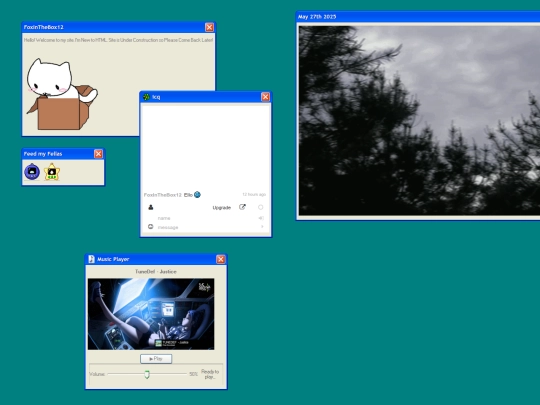The image size is (540, 405).
Task: Click the tree sky video in May 27th window
Action: [419, 121]
